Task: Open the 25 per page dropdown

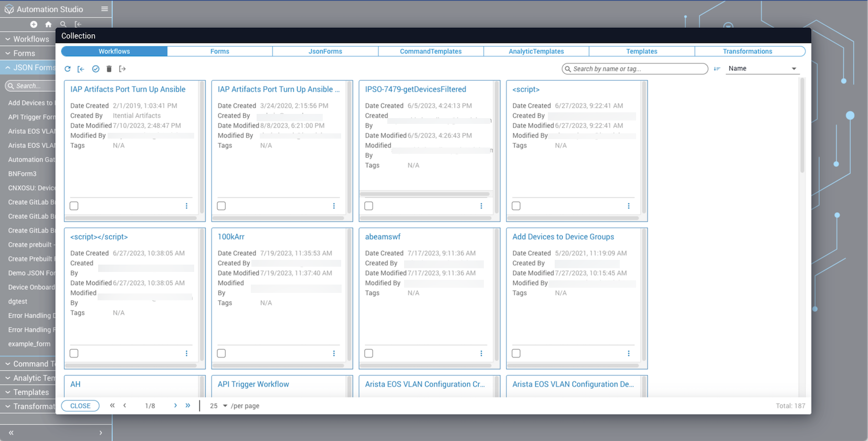Action: (218, 406)
